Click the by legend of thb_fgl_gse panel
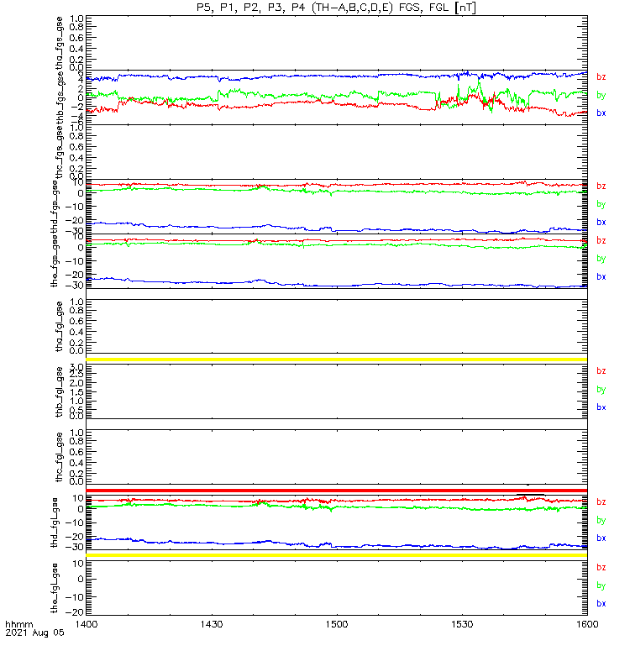 pos(601,390)
